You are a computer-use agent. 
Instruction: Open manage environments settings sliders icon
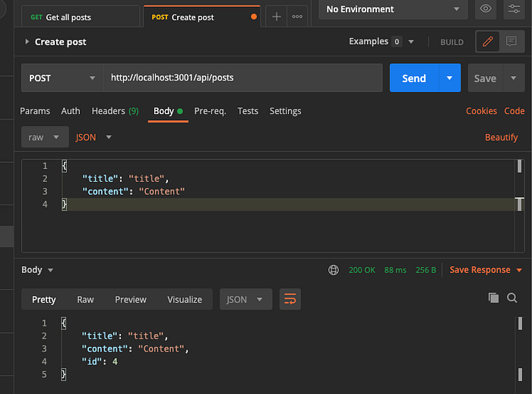(514, 9)
